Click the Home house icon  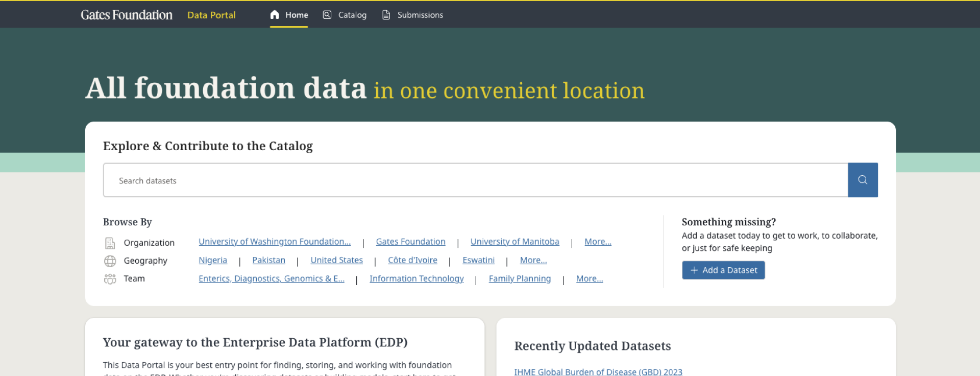coord(275,15)
